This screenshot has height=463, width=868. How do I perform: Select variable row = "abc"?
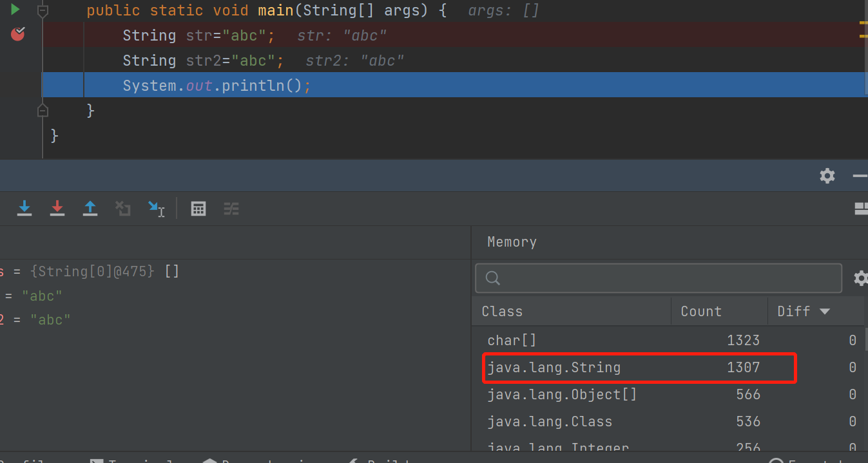[235, 296]
